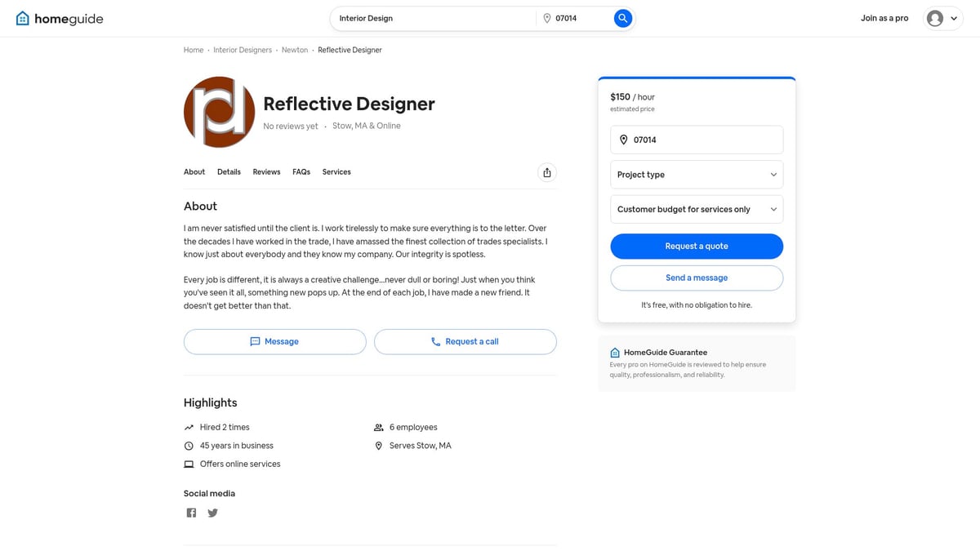Click the share profile icon

547,172
